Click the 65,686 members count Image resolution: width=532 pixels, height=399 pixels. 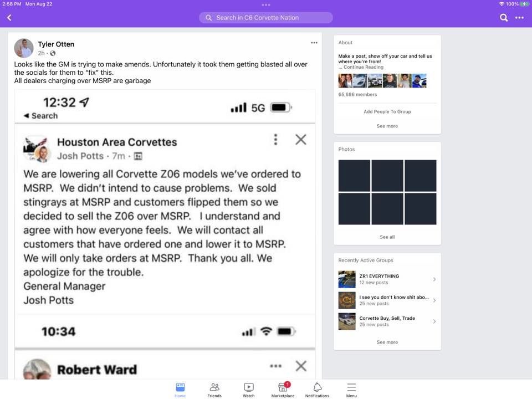[357, 95]
